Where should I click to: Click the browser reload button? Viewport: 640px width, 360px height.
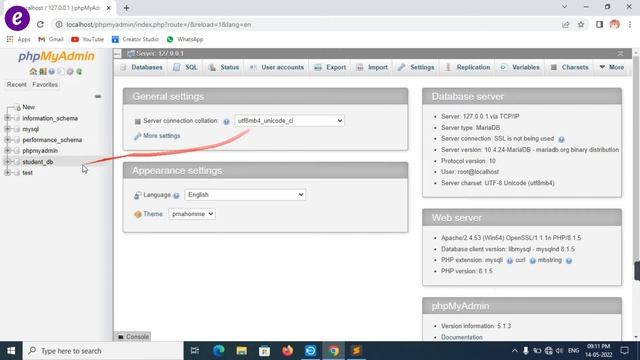tap(40, 24)
